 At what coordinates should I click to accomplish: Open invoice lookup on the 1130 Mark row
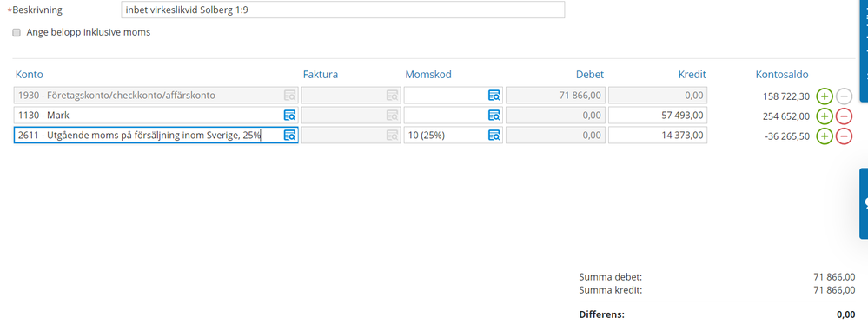tap(392, 116)
